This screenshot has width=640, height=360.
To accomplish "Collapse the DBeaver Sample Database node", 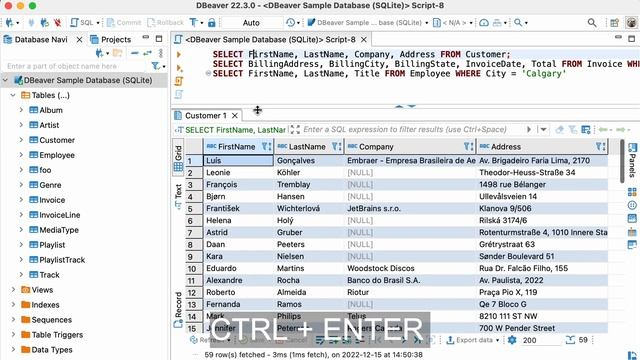I will (5, 80).
